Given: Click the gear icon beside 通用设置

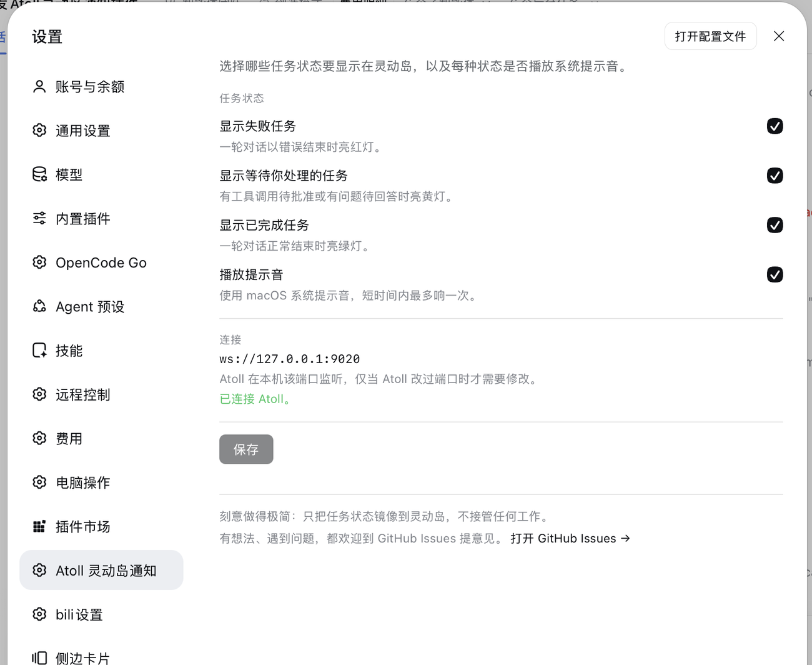Looking at the screenshot, I should [39, 131].
